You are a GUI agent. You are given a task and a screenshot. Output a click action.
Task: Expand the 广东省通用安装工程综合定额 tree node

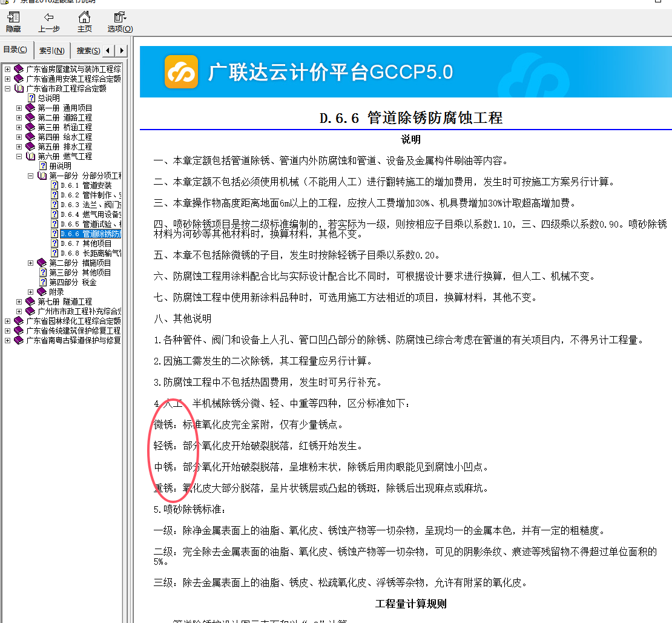tap(7, 79)
